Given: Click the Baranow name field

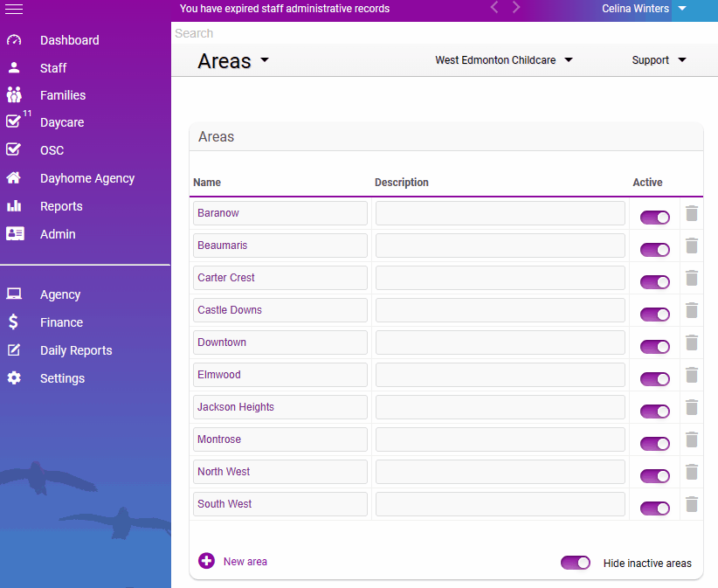Looking at the screenshot, I should pyautogui.click(x=280, y=213).
